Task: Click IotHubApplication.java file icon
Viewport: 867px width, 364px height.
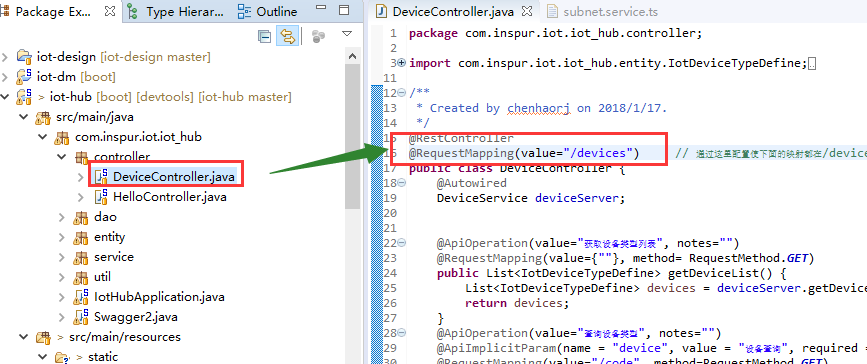Action: pyautogui.click(x=81, y=298)
